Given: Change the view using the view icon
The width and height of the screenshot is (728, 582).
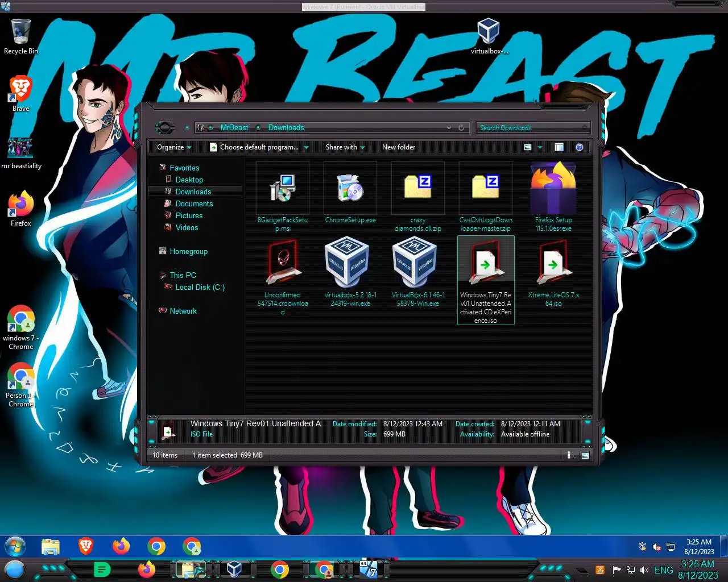Looking at the screenshot, I should pos(528,147).
